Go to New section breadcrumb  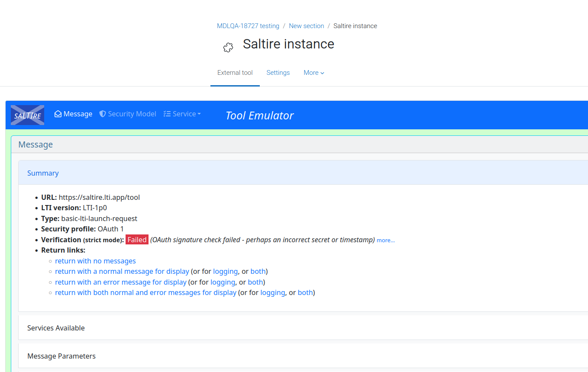(x=307, y=26)
